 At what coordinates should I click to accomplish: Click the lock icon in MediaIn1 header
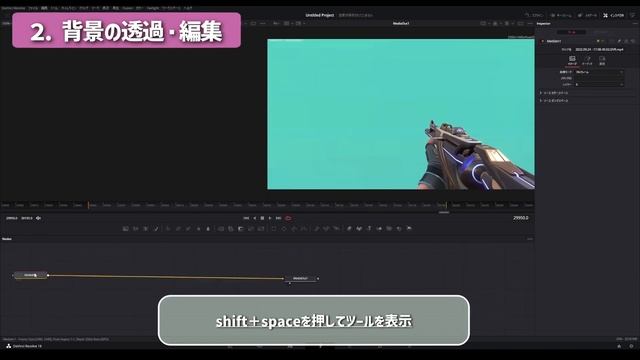626,41
